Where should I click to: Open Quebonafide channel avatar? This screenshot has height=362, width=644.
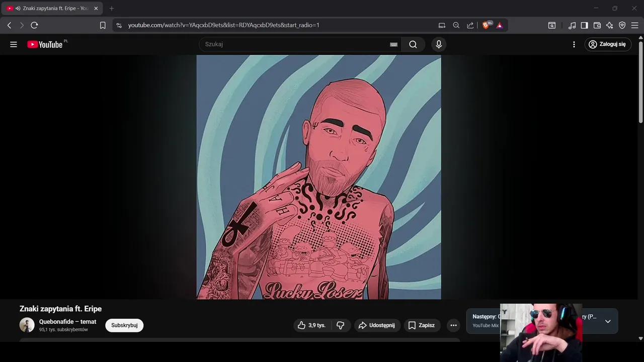pyautogui.click(x=27, y=325)
